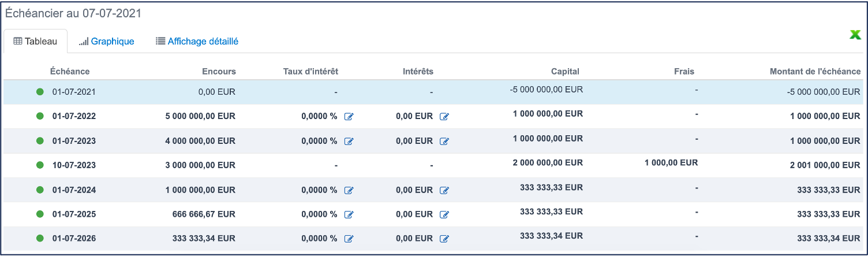Export the schedule to Excel

855,35
